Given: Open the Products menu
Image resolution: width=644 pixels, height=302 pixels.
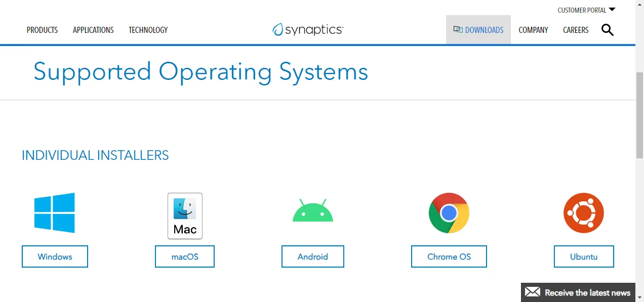Looking at the screenshot, I should point(42,30).
